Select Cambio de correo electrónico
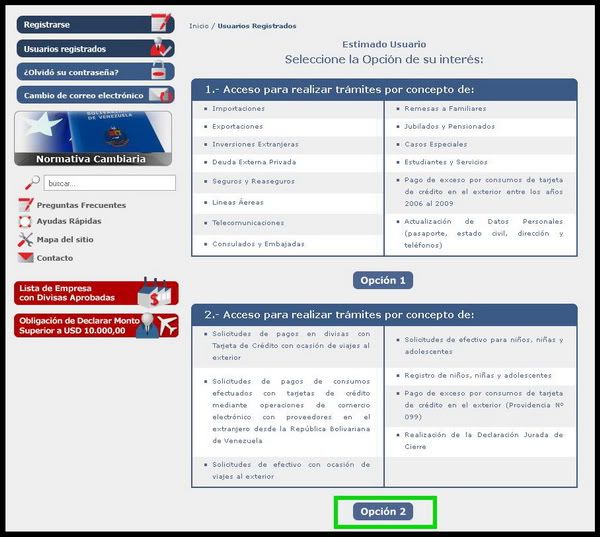The width and height of the screenshot is (600, 537). tap(95, 95)
